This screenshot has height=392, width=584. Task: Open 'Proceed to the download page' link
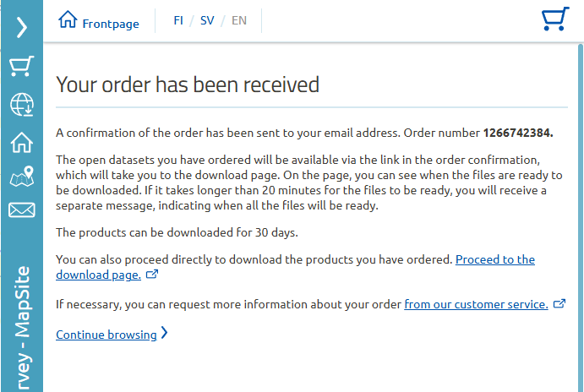(295, 267)
